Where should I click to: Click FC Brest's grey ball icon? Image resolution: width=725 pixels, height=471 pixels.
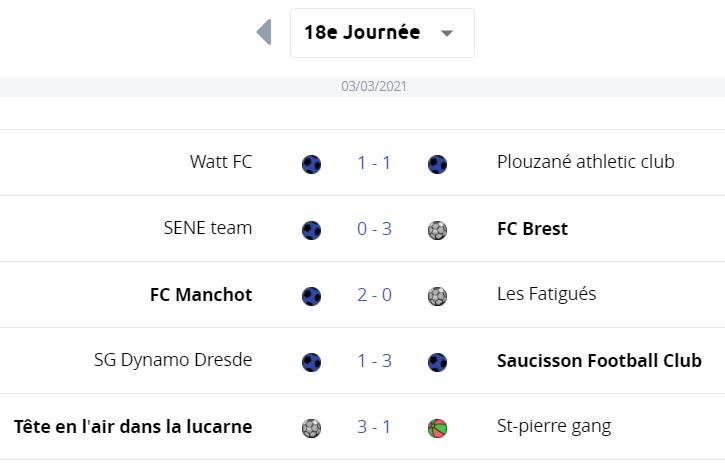point(437,230)
